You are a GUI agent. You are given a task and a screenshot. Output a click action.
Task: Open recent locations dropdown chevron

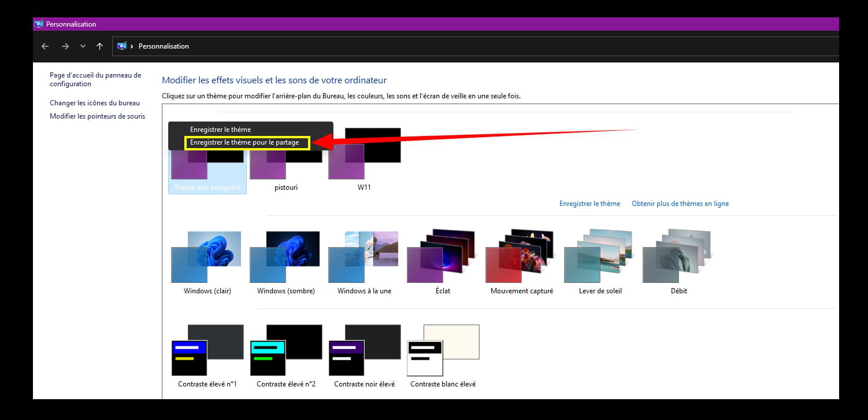[x=83, y=46]
